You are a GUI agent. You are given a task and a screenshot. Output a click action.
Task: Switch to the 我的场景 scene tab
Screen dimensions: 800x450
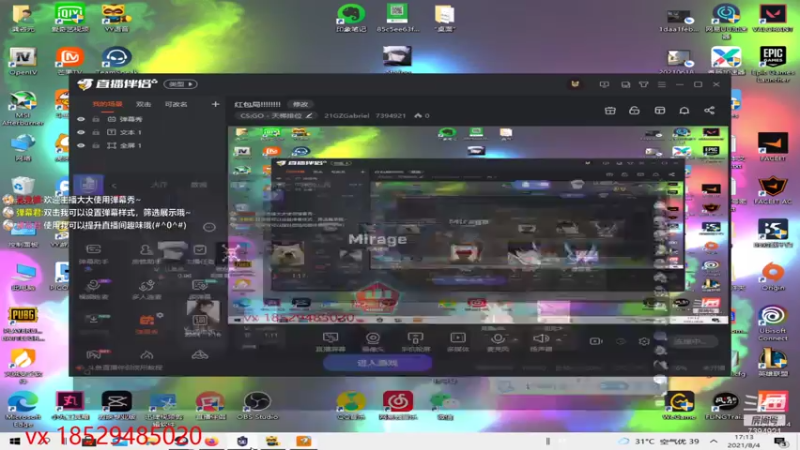point(107,104)
